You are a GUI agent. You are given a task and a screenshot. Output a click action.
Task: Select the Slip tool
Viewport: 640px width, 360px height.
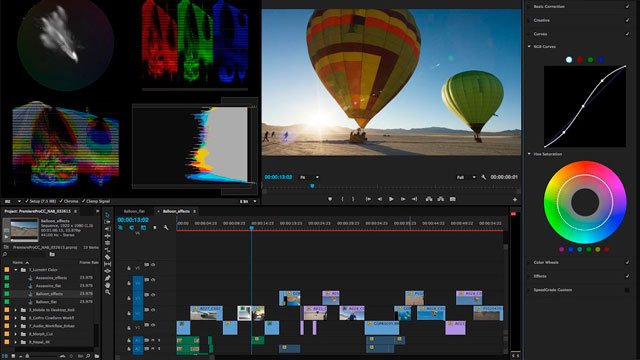click(107, 264)
